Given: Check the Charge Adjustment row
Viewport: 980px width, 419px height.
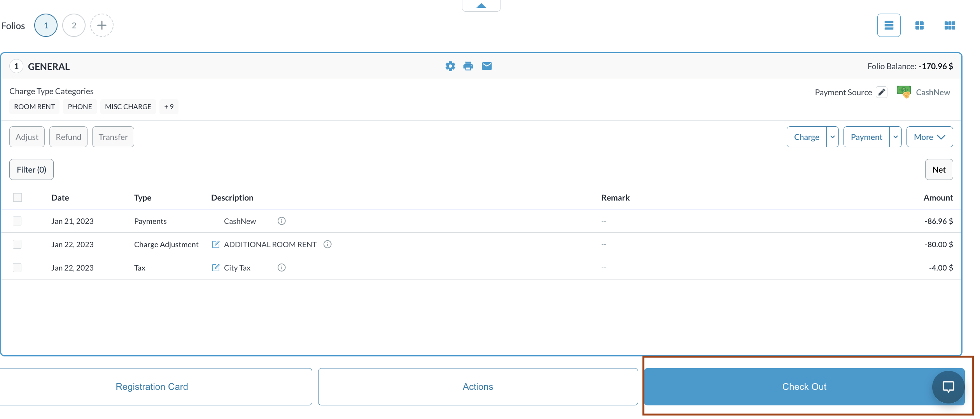Looking at the screenshot, I should 17,244.
